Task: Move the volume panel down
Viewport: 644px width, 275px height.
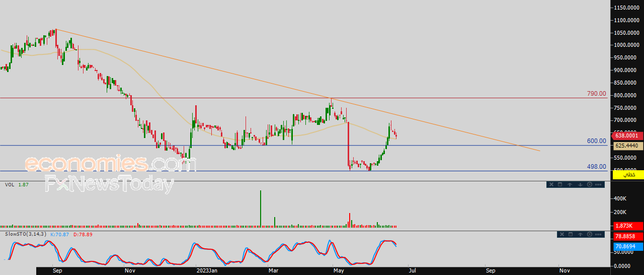Action: (580, 184)
